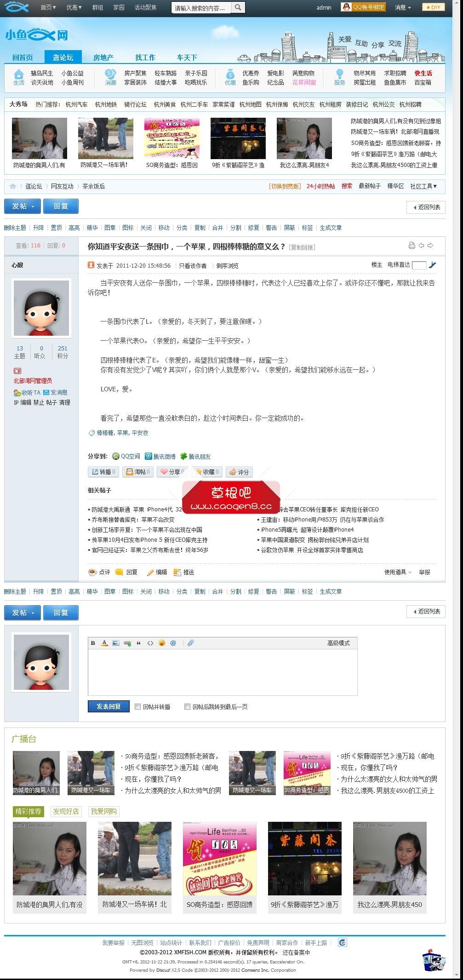Click the 返回列表 button at the top
This screenshot has width=463, height=980.
coord(426,207)
